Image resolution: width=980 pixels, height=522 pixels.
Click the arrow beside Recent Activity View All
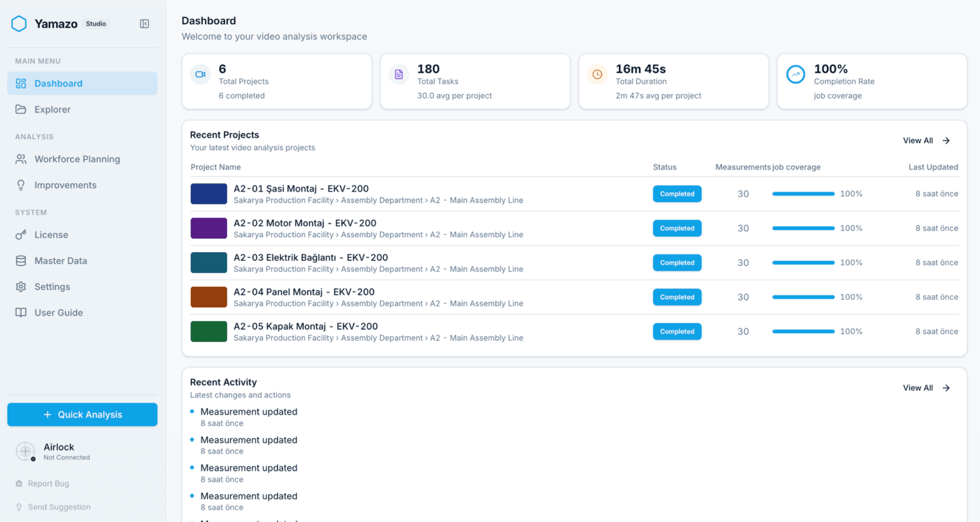pyautogui.click(x=946, y=388)
